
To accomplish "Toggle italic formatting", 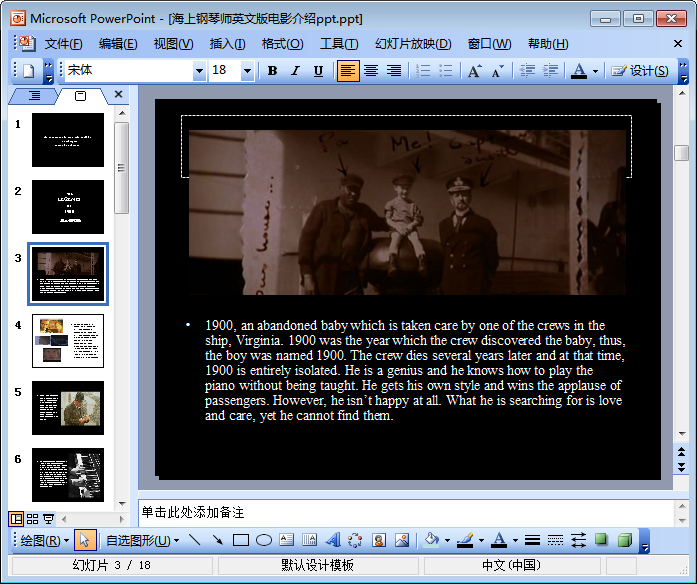I will [x=295, y=71].
